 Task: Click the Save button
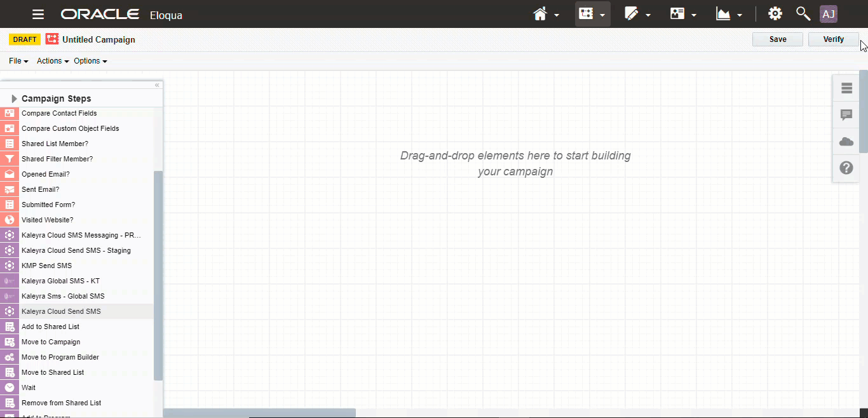click(x=778, y=39)
